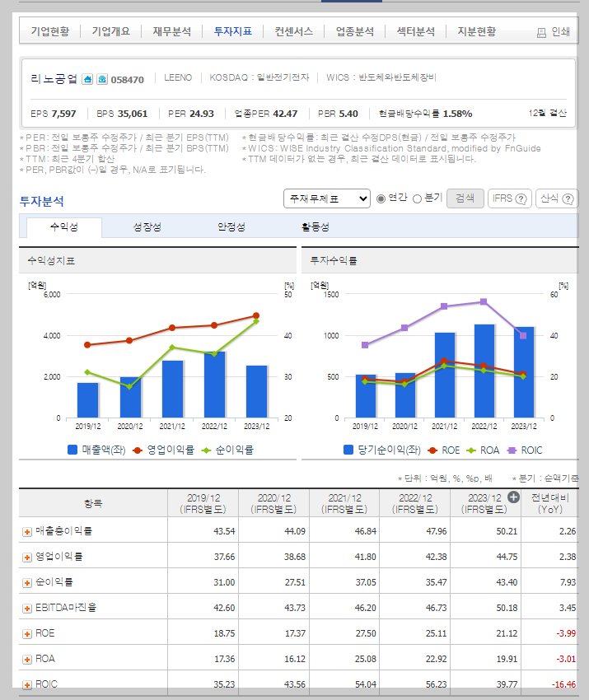Toggle 순이익률 legend marker
The image size is (589, 700).
(x=206, y=450)
